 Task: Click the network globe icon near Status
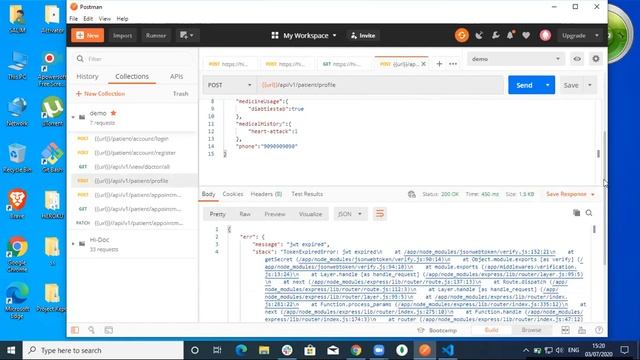pyautogui.click(x=411, y=194)
